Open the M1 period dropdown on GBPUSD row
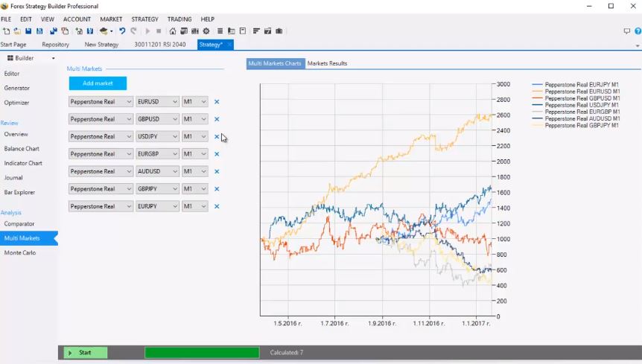642x364 pixels. [x=195, y=119]
